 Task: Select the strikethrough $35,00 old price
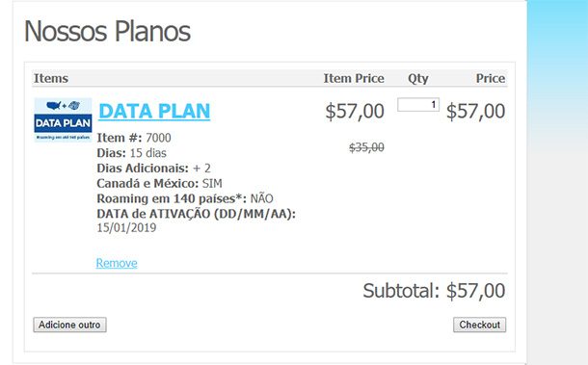pyautogui.click(x=366, y=147)
